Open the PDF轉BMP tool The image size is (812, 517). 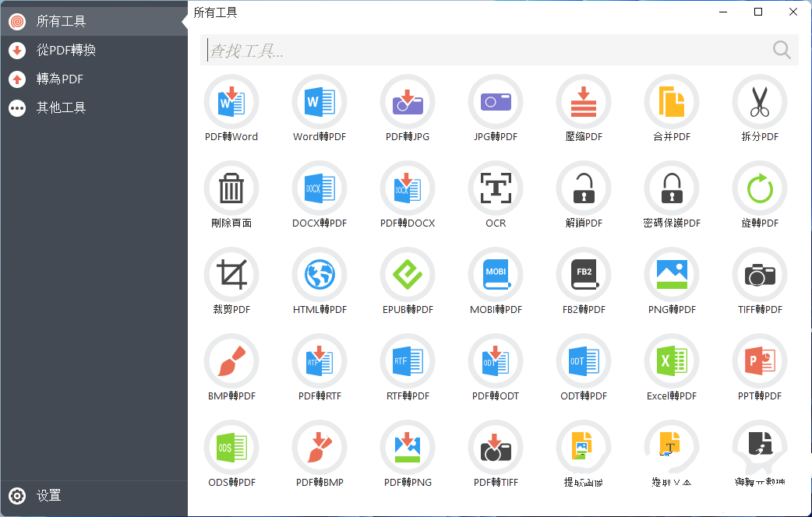(319, 447)
